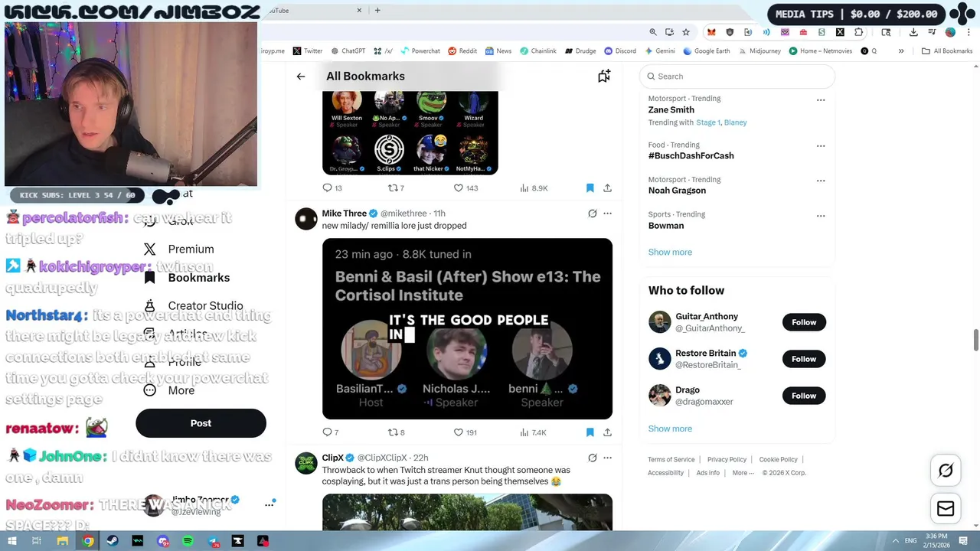View analytics showing 8.9K views
Screen dimensions: 980x551
534,188
